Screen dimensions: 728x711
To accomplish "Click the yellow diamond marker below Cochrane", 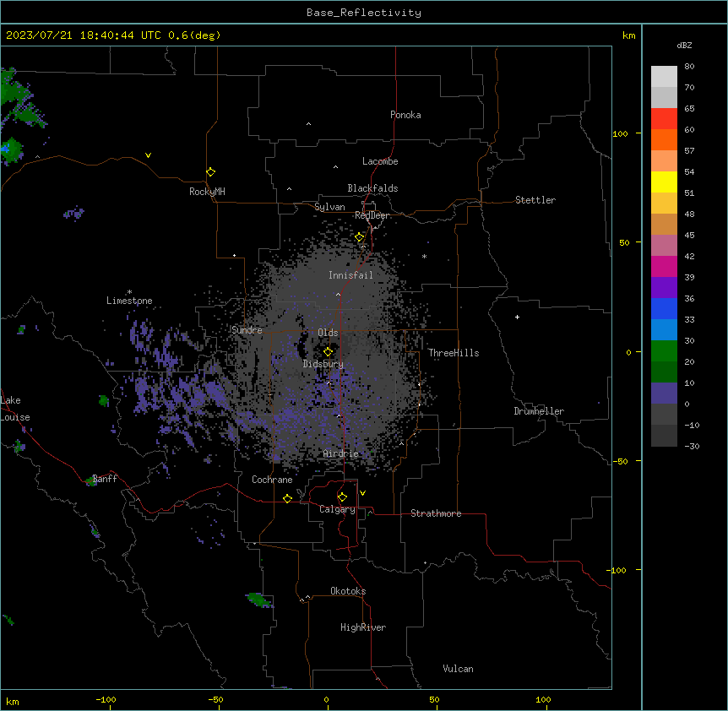I will point(287,498).
